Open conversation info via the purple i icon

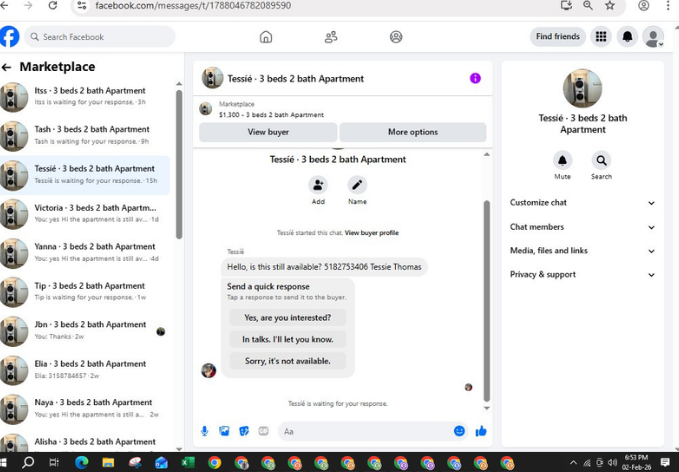(475, 78)
